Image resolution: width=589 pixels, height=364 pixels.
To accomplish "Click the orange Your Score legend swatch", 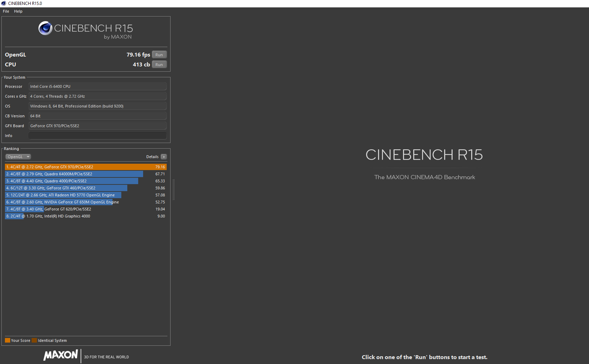I will 7,340.
